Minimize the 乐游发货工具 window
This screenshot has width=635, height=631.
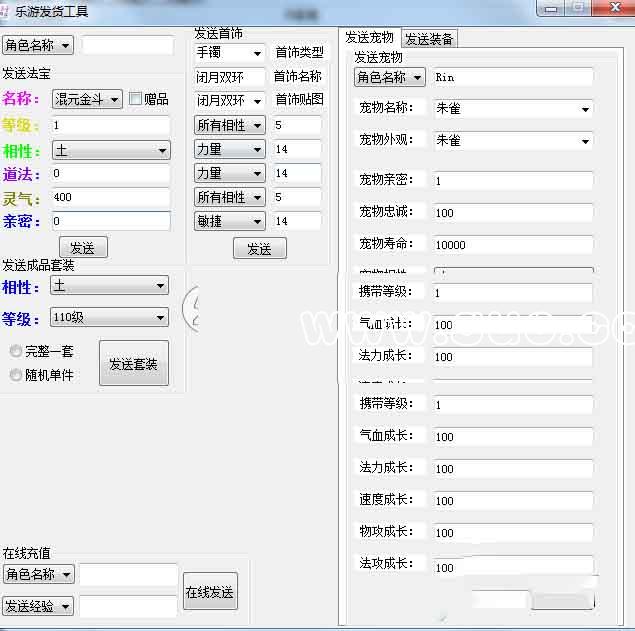pos(553,7)
